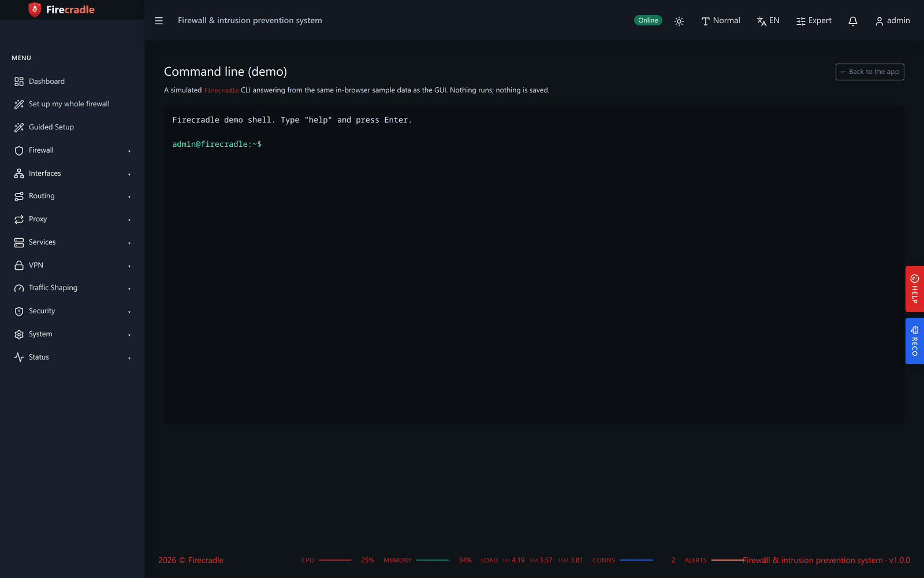Expand the System submenu arrow

click(129, 335)
